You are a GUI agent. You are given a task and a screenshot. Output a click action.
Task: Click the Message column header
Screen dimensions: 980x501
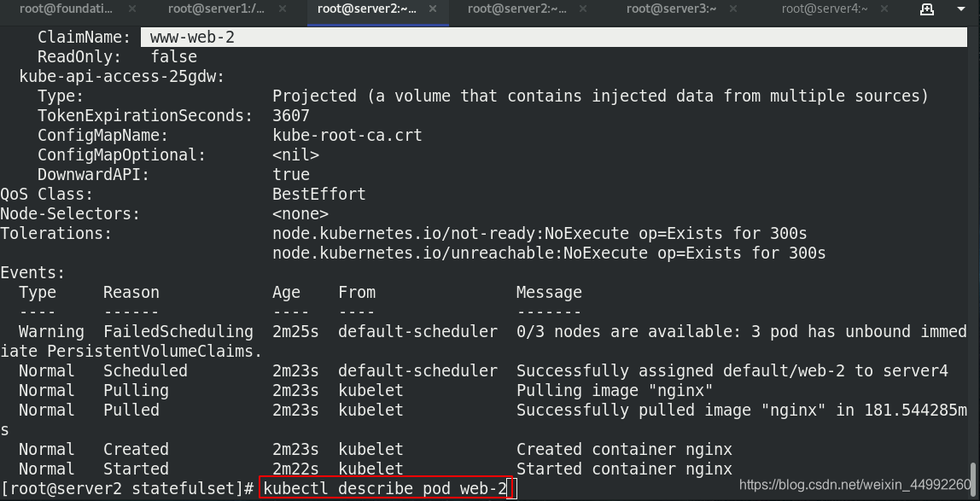pos(550,293)
